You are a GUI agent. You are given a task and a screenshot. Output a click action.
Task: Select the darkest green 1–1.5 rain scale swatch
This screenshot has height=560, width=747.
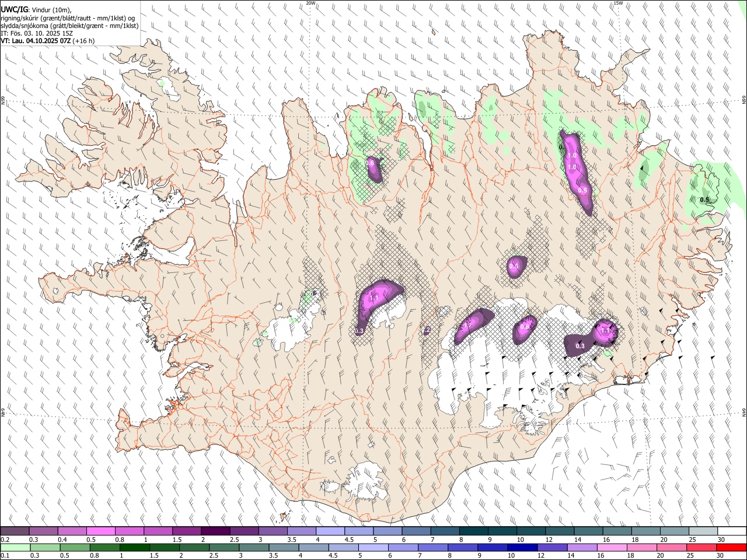coord(135,547)
